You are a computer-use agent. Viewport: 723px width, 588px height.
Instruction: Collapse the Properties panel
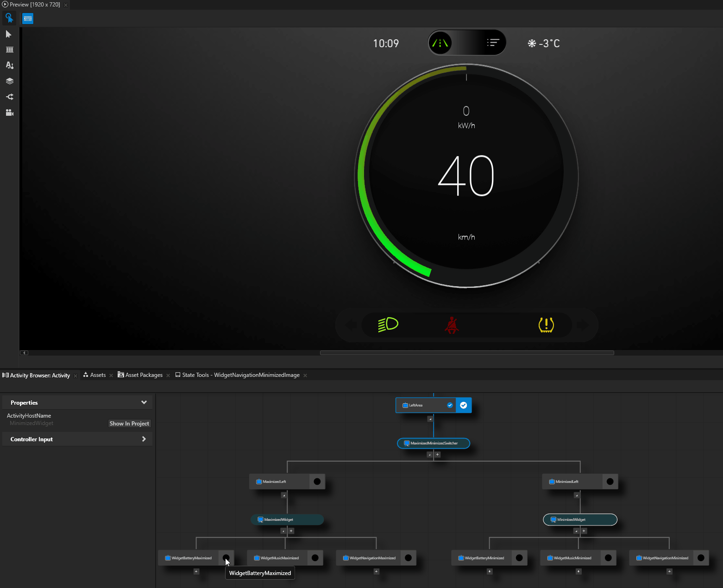(x=144, y=402)
